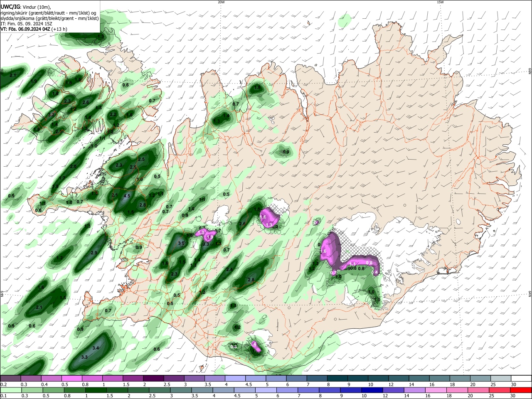Select the 'rigning/skúrir' legend description line

click(x=48, y=13)
